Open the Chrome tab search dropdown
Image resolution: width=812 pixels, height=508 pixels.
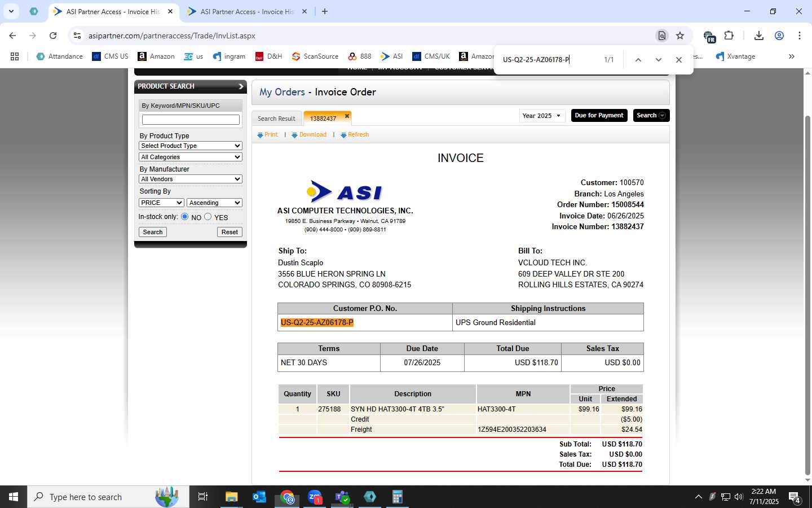coord(11,11)
